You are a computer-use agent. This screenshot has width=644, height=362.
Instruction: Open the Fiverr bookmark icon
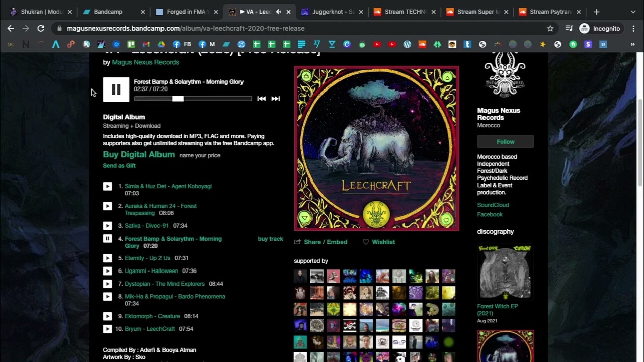tap(573, 44)
